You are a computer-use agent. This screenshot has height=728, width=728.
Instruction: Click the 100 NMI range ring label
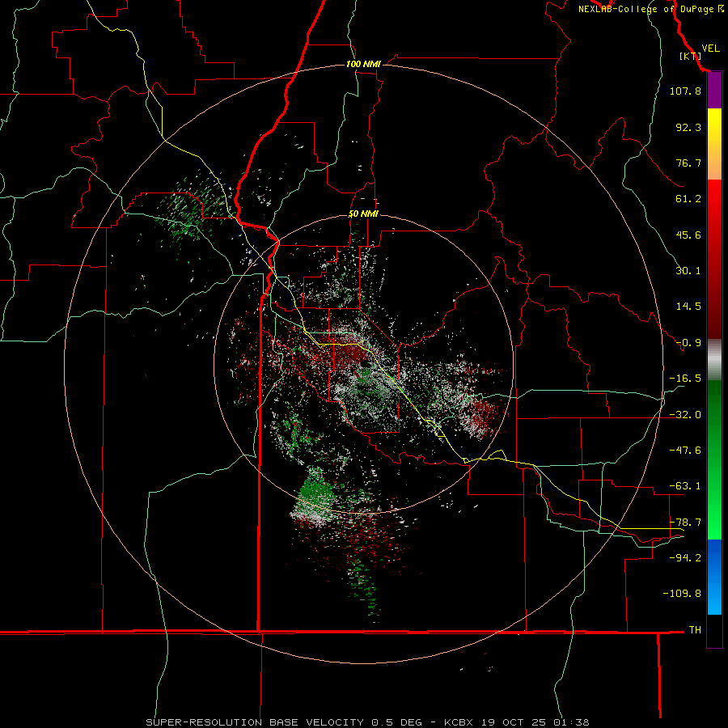click(363, 64)
